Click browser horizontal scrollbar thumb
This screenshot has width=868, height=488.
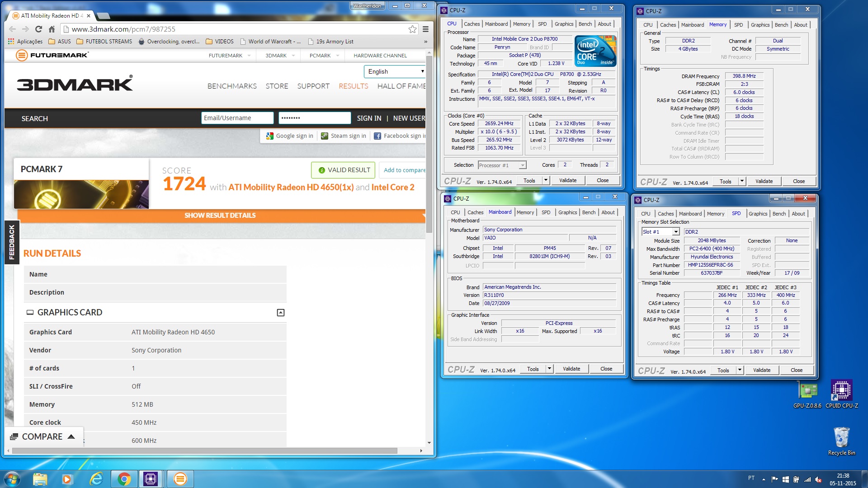pos(204,450)
